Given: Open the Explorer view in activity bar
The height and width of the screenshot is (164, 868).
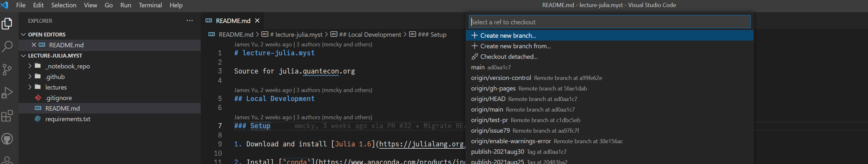Looking at the screenshot, I should [x=7, y=24].
